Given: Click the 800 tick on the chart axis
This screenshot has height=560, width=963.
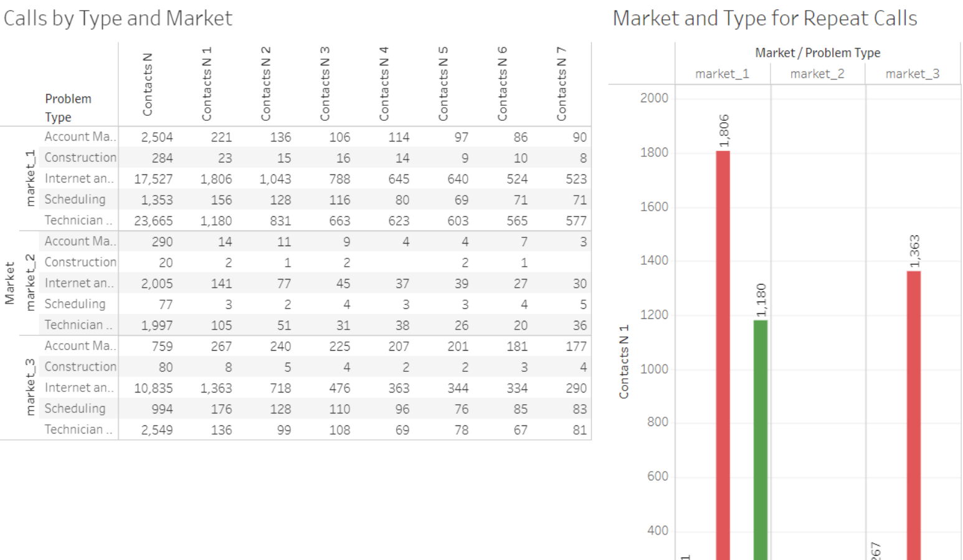Looking at the screenshot, I should 657,422.
